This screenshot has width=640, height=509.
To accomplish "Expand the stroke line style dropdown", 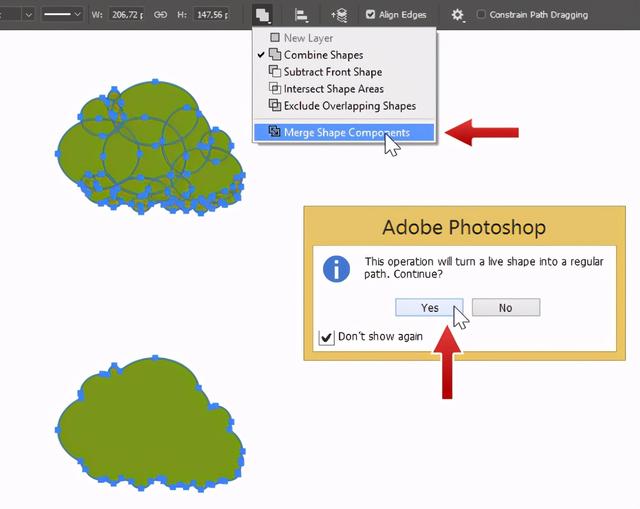I will [62, 15].
